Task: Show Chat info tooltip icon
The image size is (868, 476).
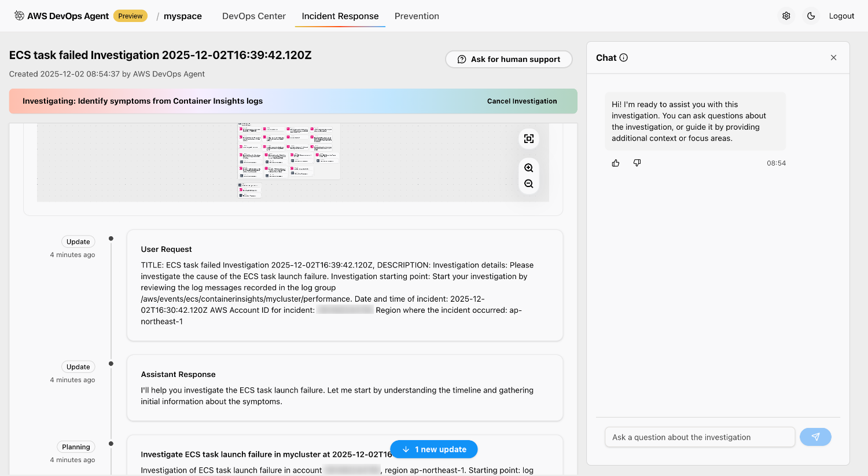Action: [624, 58]
